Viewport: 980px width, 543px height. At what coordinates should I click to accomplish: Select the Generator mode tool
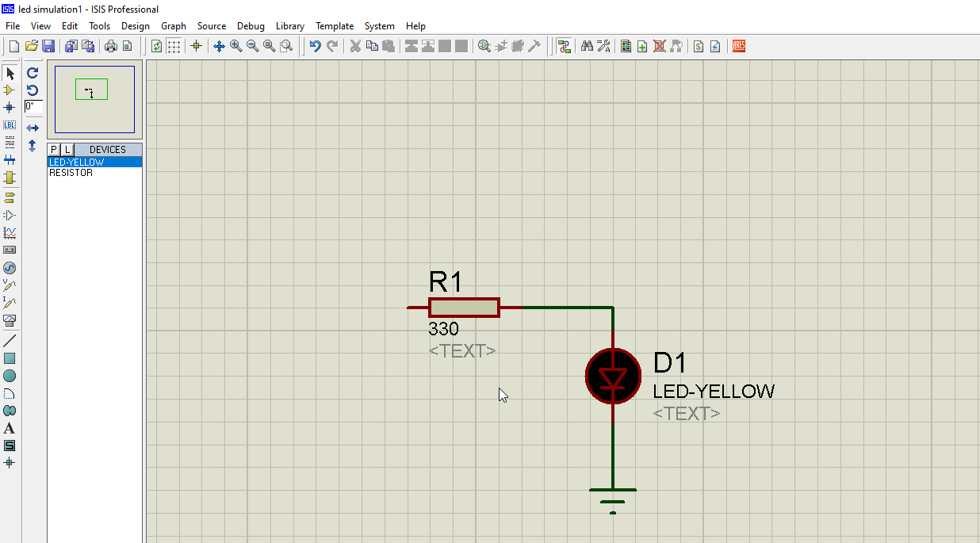coord(10,268)
